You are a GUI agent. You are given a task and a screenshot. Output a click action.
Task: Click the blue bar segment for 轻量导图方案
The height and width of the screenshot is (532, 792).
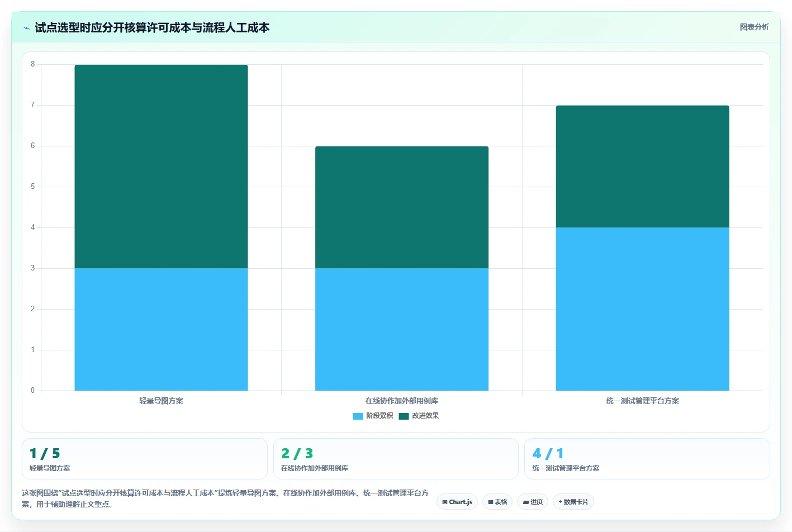pyautogui.click(x=161, y=329)
